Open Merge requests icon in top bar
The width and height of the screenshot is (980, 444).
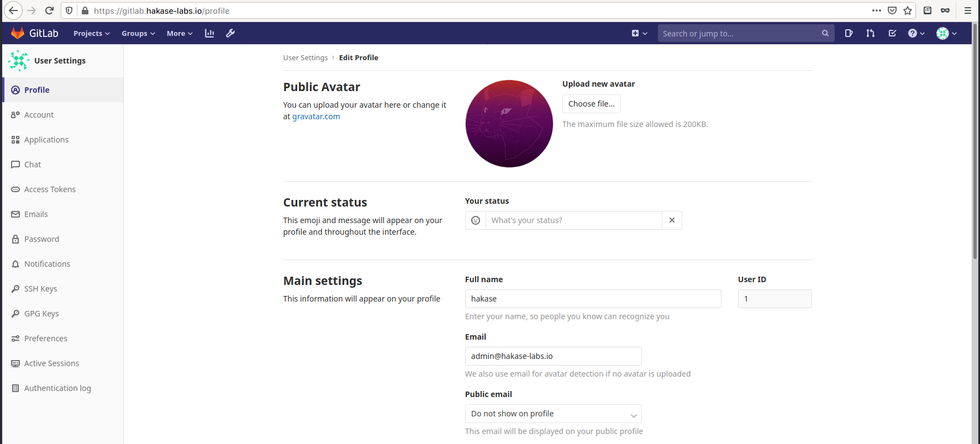click(871, 33)
